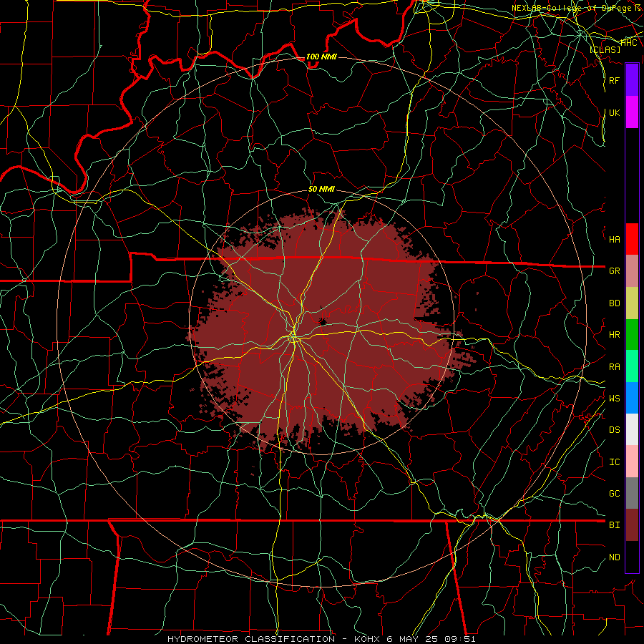This screenshot has width=644, height=644.
Task: Click the DS legend label
Action: (615, 430)
